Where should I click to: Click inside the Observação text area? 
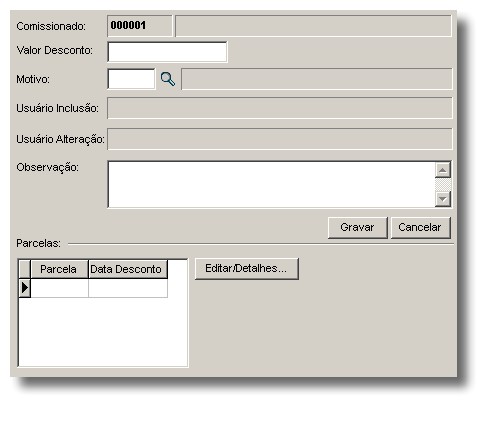271,184
